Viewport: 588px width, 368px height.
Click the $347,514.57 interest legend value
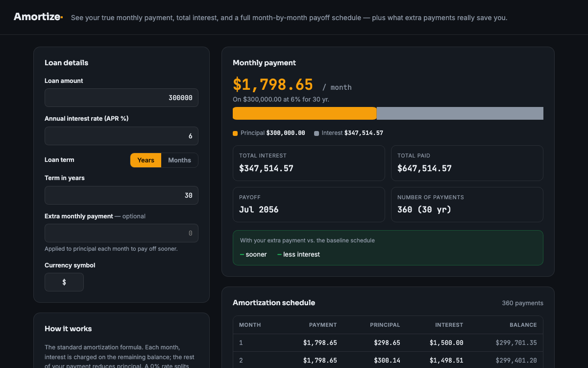point(364,133)
